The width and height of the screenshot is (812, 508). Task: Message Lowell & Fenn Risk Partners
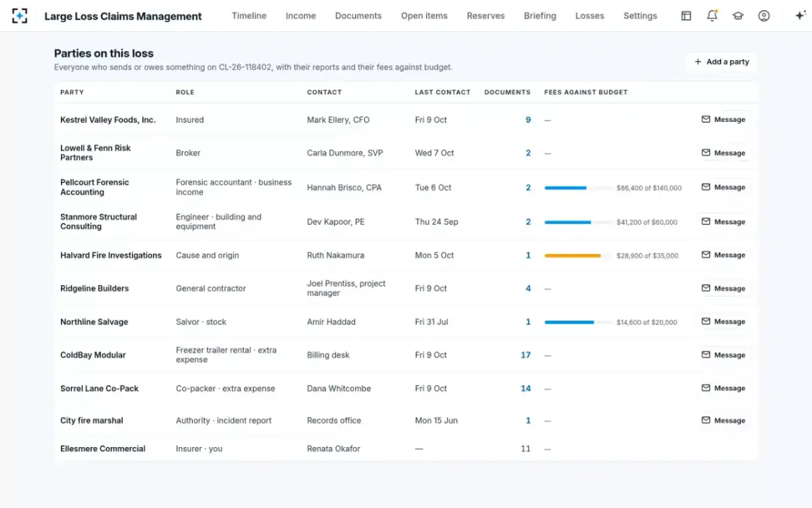723,153
